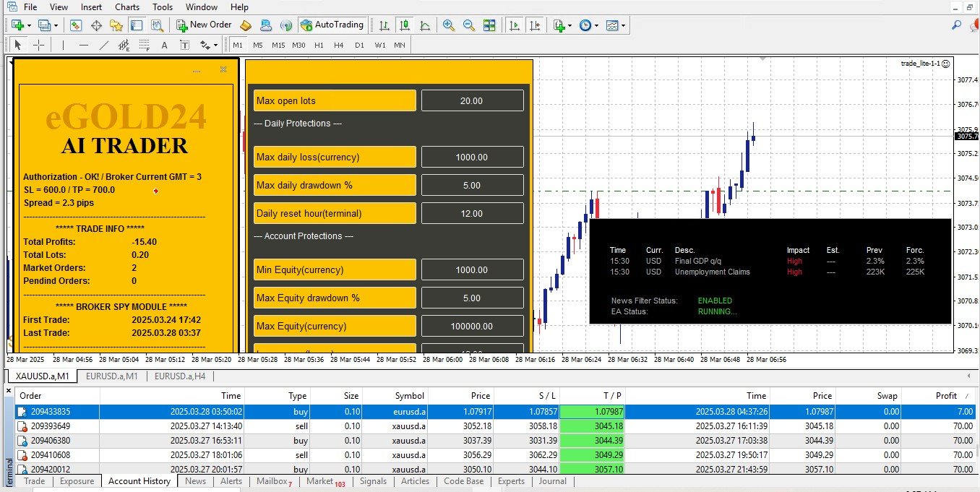Select the text label 'T' tool
The height and width of the screenshot is (492, 980).
184,45
